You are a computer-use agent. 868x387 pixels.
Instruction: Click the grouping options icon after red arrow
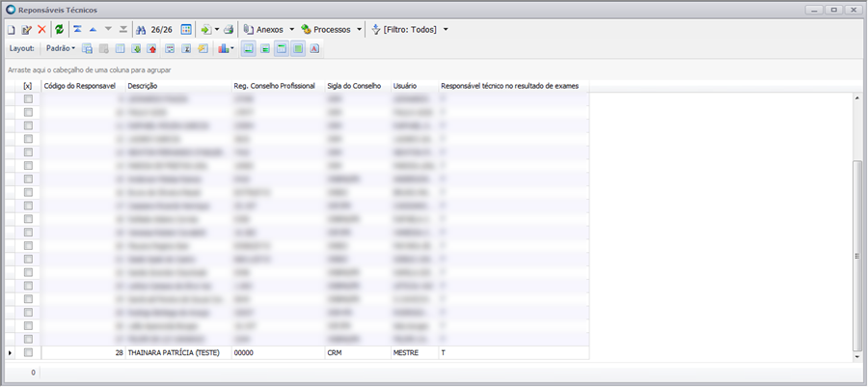tap(170, 48)
